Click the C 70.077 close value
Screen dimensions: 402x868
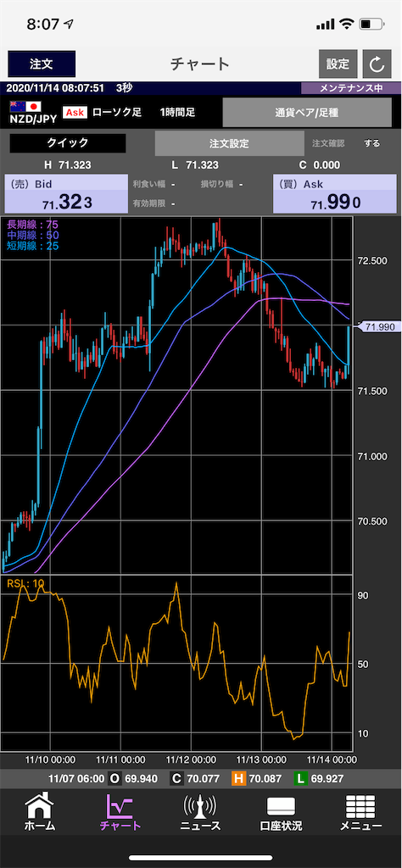(x=195, y=779)
